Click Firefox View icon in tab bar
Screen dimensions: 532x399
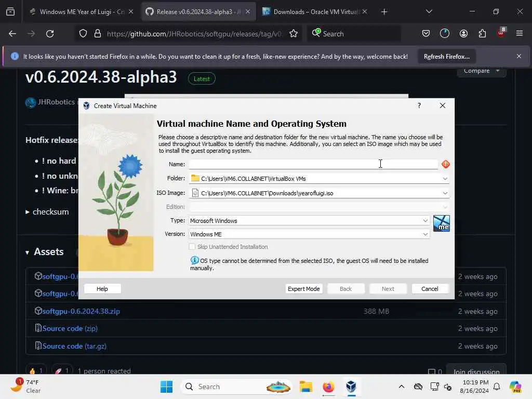tap(10, 12)
